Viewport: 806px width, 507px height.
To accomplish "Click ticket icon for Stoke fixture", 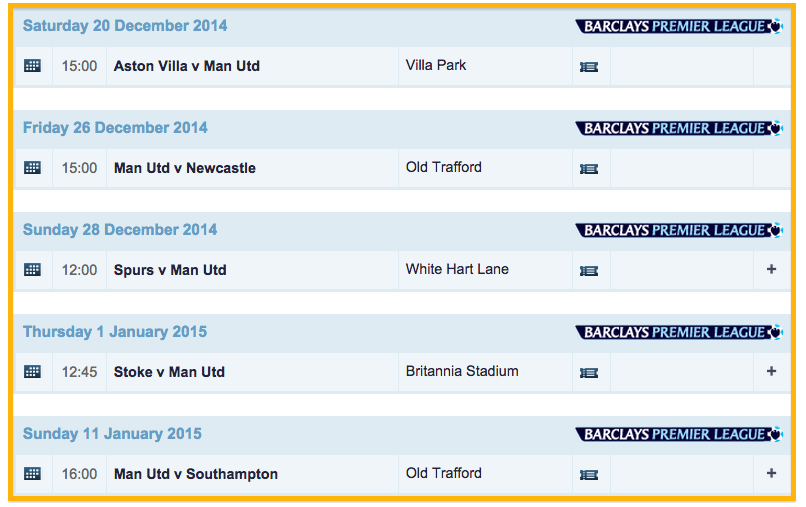I will click(x=589, y=373).
